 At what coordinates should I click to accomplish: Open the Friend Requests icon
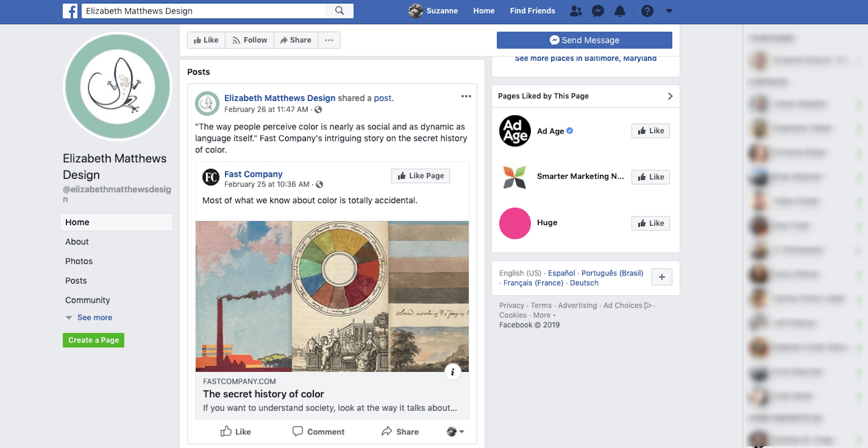coord(576,11)
